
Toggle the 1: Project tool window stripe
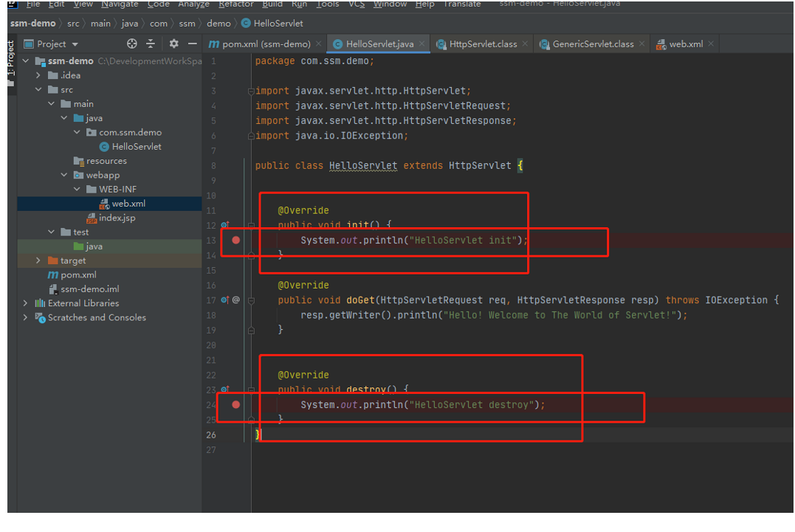[11, 63]
